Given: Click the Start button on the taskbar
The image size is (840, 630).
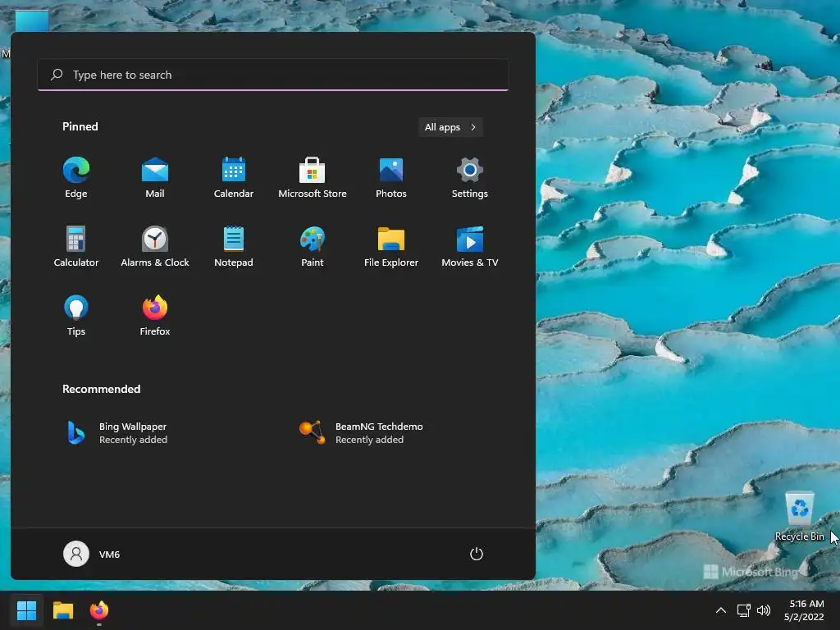Looking at the screenshot, I should [26, 610].
